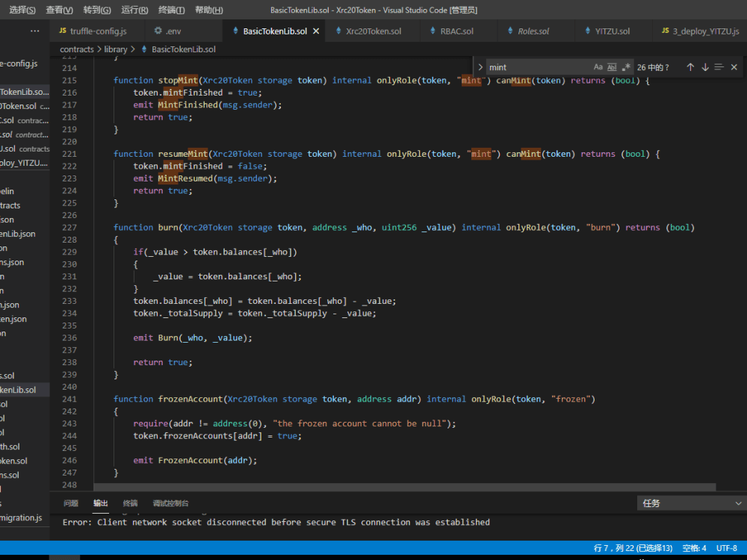Click gear icon on .env tab

click(158, 31)
